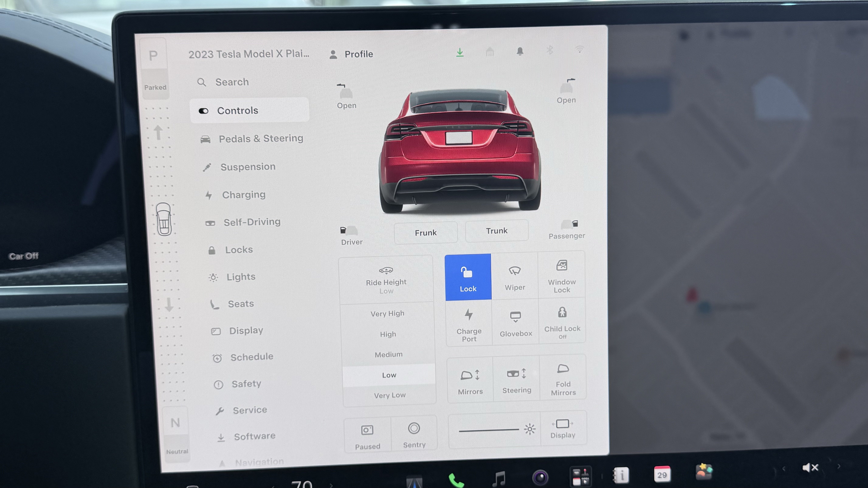Open the Passenger door
The height and width of the screenshot is (488, 868).
(567, 230)
